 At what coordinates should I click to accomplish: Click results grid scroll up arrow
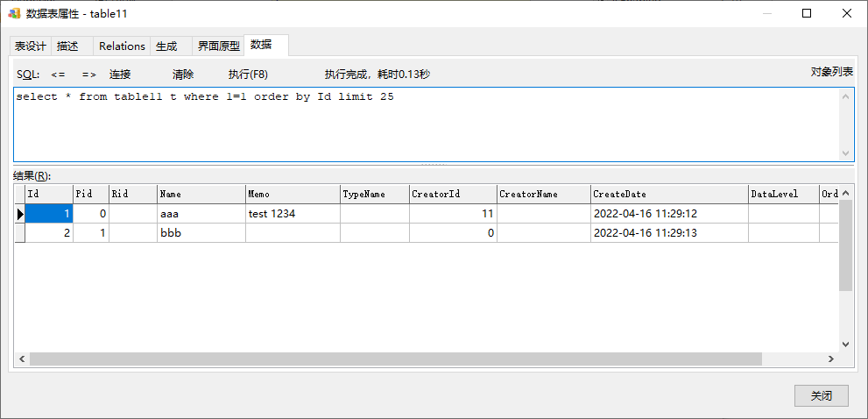(x=845, y=193)
